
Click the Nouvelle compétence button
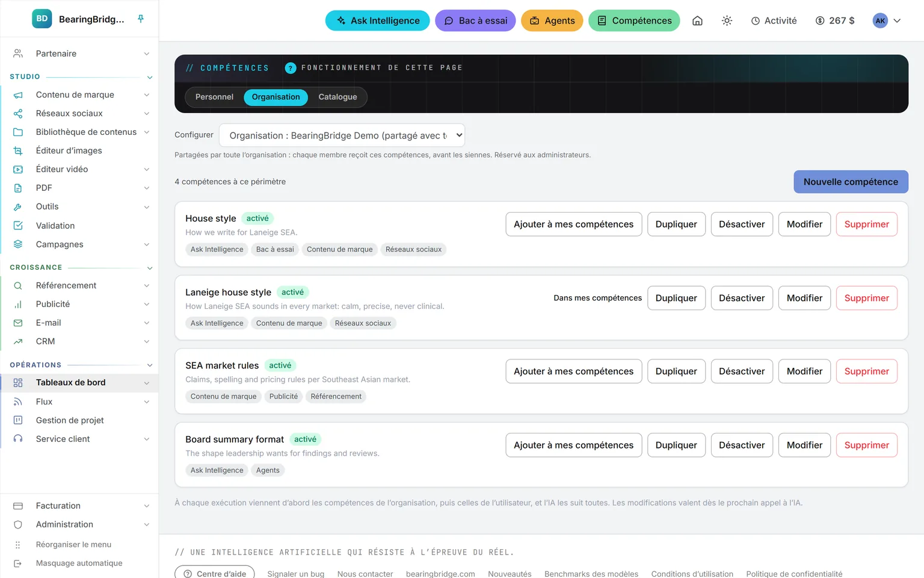coord(851,182)
